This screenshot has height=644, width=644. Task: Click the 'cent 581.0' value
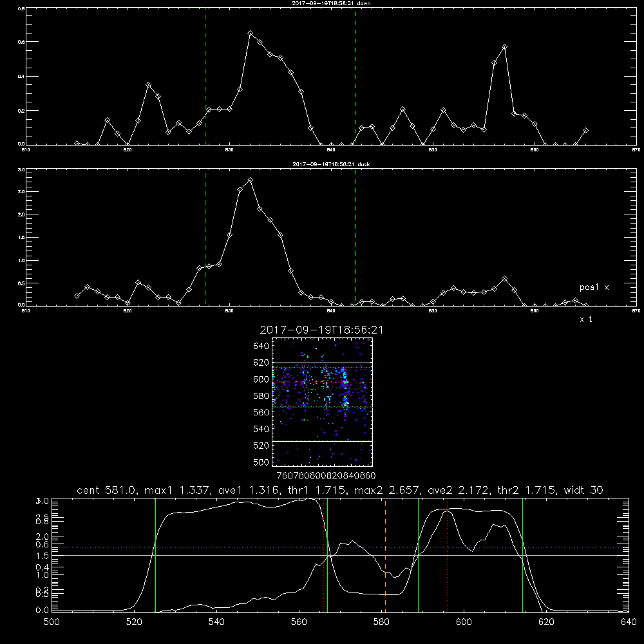(107, 490)
